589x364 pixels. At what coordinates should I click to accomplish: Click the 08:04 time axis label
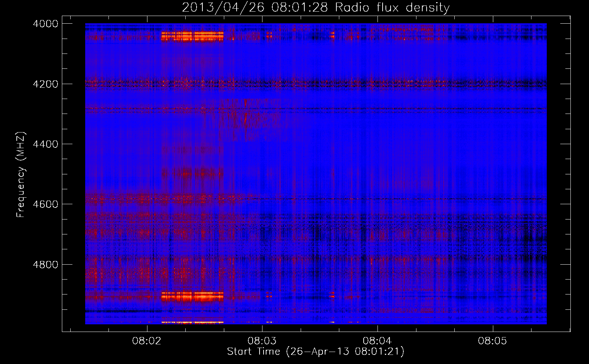[377, 341]
